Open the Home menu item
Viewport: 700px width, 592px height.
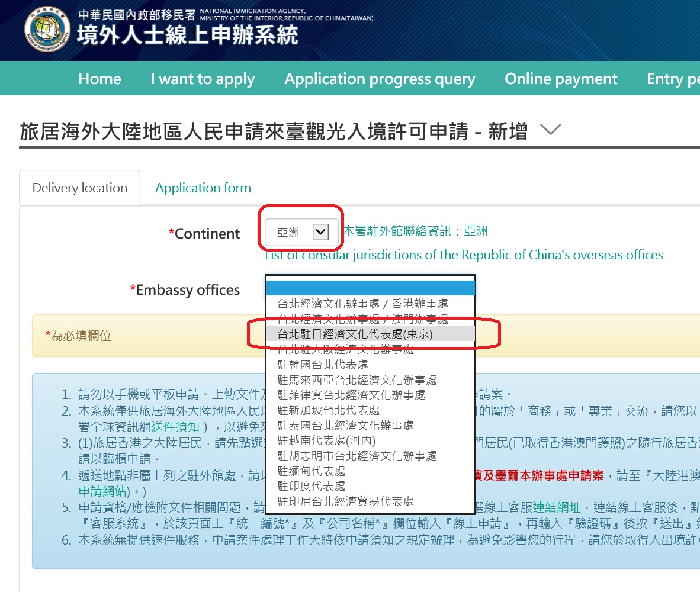[x=99, y=78]
